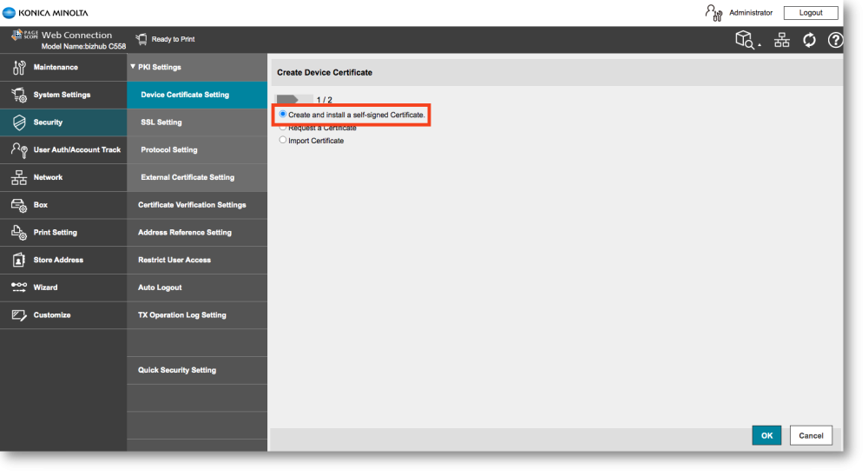Viewport: 868px width, 476px height.
Task: Open Device Certificate Setting
Action: (x=197, y=95)
